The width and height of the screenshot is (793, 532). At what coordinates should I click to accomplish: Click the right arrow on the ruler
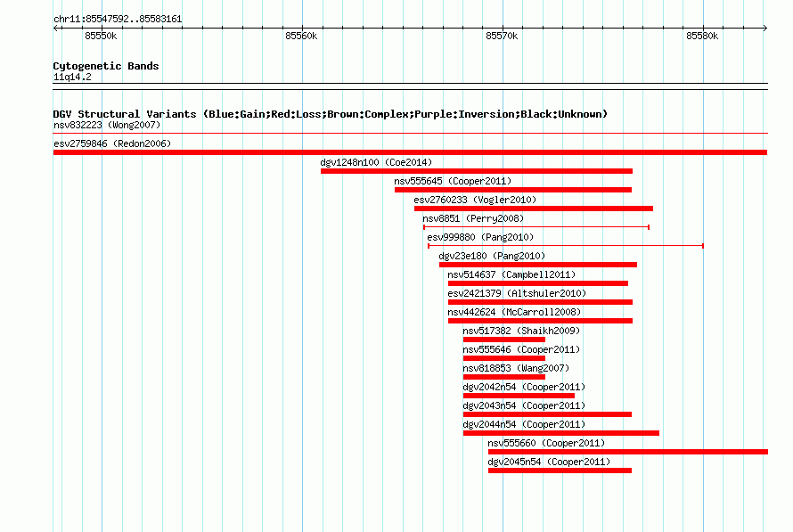(764, 28)
